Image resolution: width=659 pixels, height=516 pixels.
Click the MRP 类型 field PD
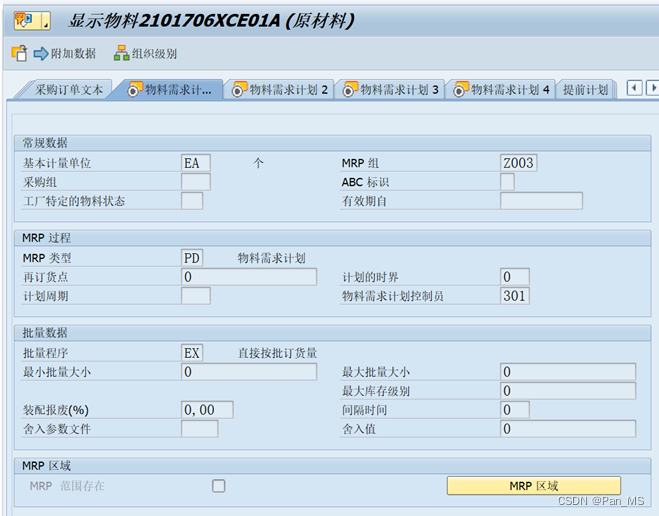point(192,258)
